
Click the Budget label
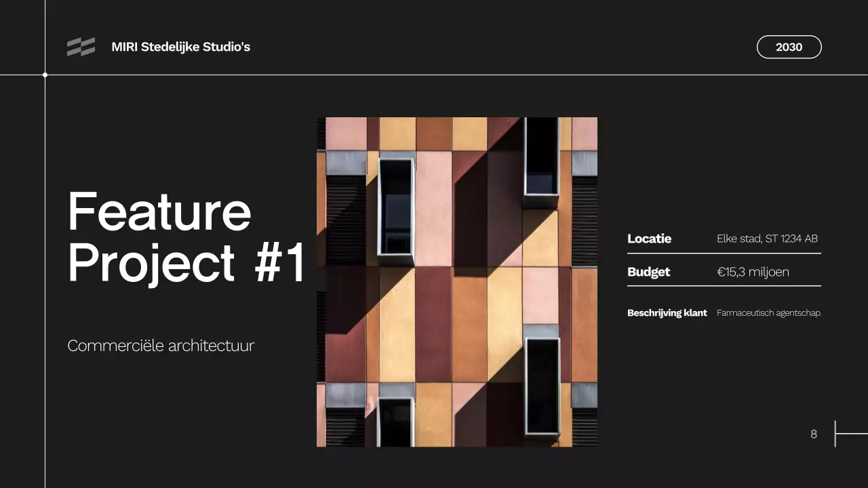click(648, 272)
